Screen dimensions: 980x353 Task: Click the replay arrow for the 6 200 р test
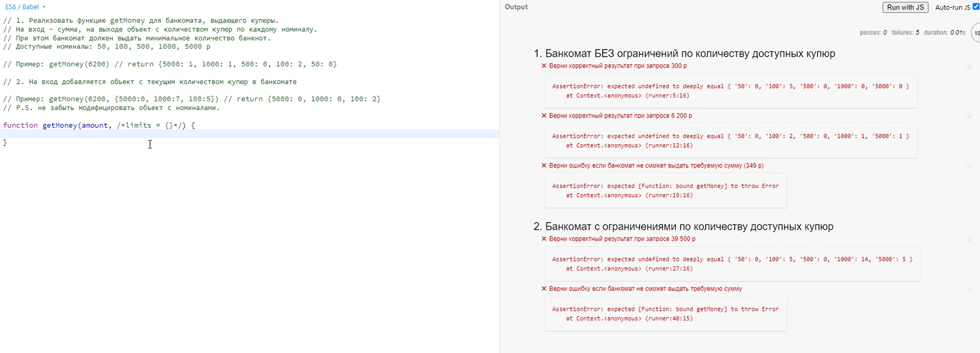coord(969,117)
